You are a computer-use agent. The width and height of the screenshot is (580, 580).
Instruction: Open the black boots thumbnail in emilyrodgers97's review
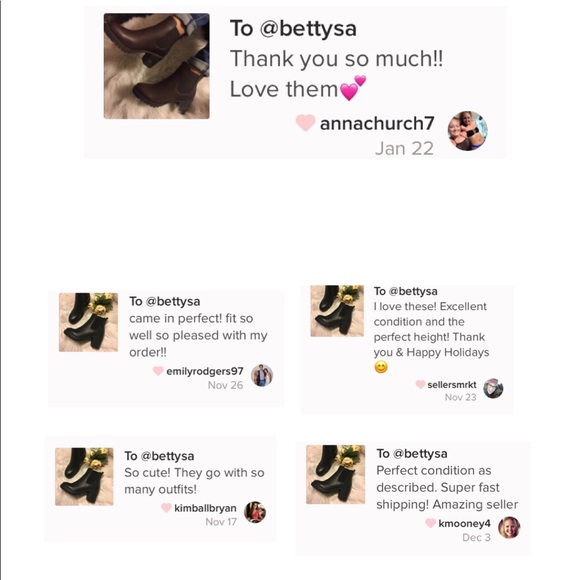[88, 322]
